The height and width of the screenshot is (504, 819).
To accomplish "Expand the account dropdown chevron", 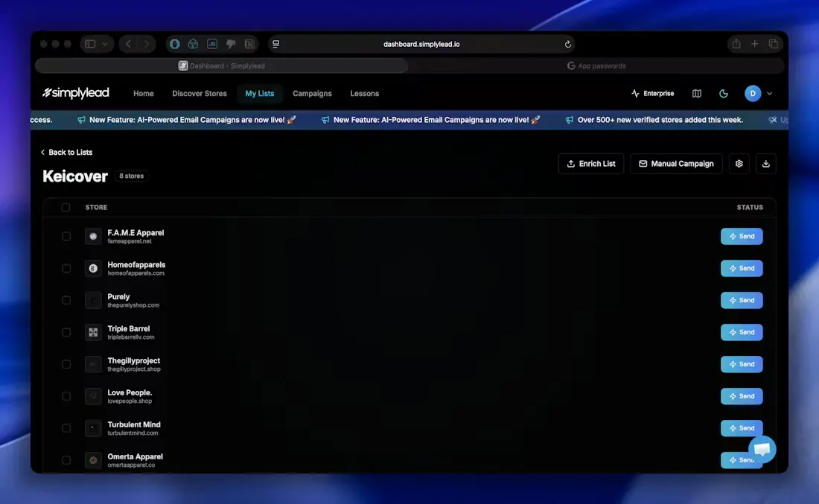I will [x=769, y=94].
